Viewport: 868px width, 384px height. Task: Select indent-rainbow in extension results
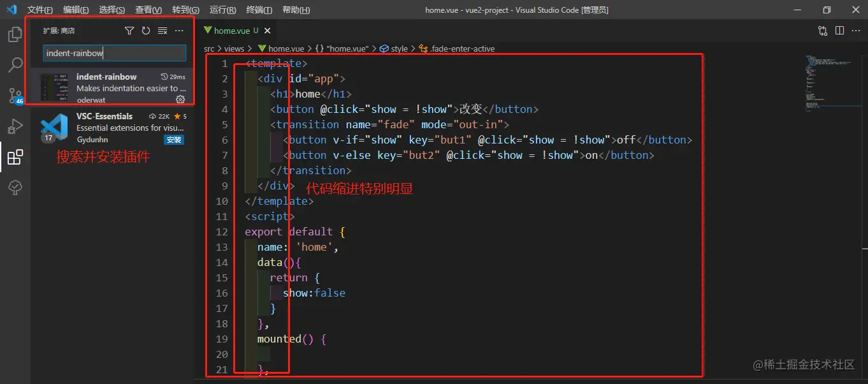point(112,87)
